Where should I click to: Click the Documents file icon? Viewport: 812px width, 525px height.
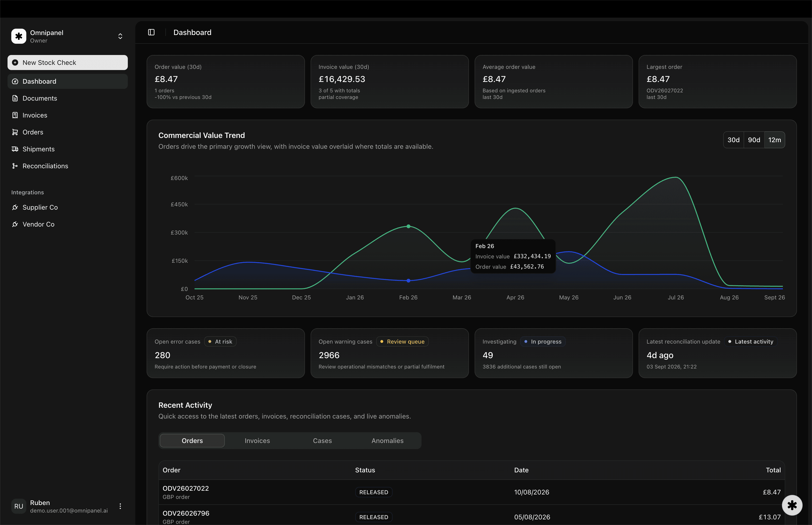click(x=15, y=98)
